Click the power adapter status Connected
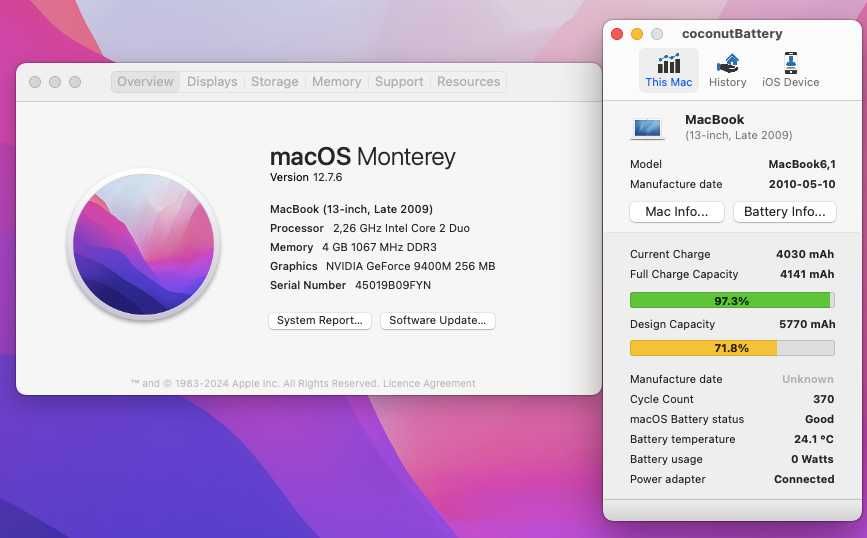Screen dimensions: 867x538 click(x=804, y=479)
